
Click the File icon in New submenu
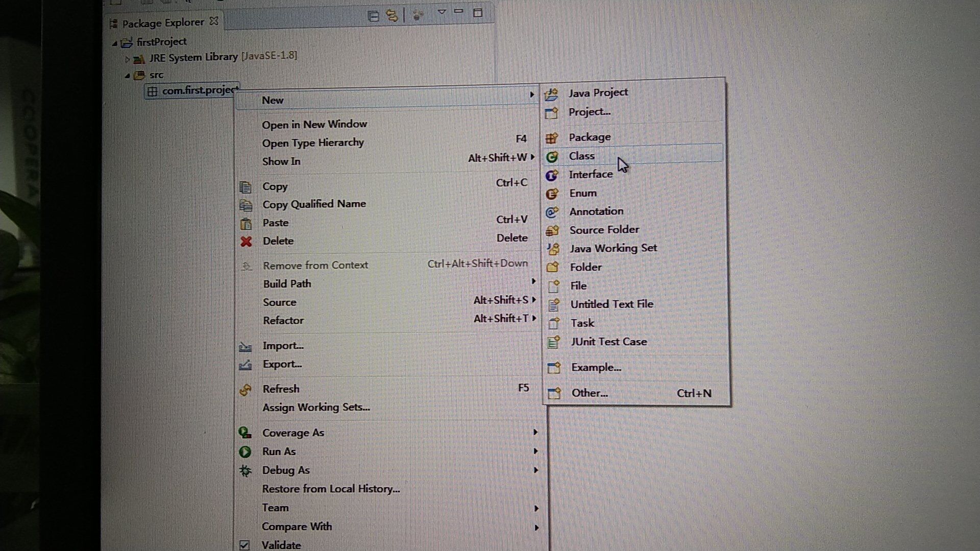[553, 286]
